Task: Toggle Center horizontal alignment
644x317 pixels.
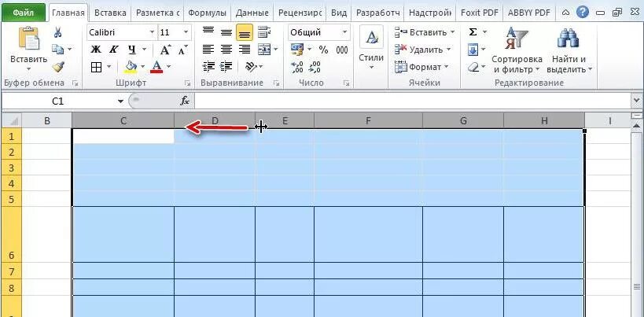Action: point(226,50)
